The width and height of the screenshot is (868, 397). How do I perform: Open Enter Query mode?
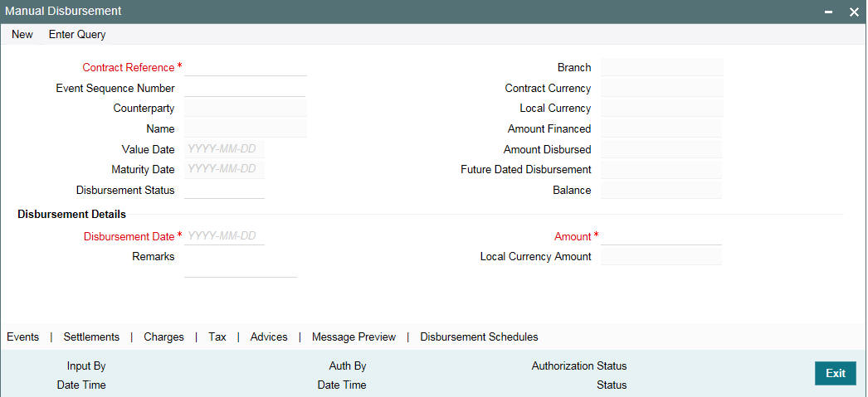click(77, 34)
